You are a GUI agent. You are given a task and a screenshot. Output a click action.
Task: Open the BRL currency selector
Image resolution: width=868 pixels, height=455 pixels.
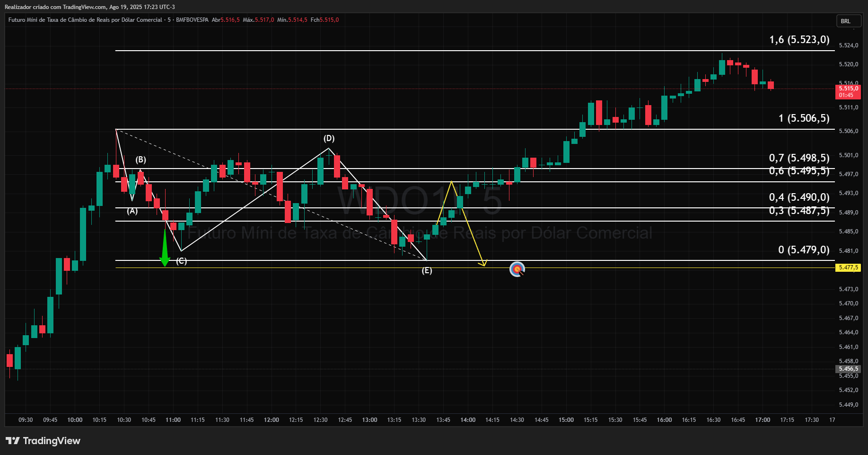point(849,21)
